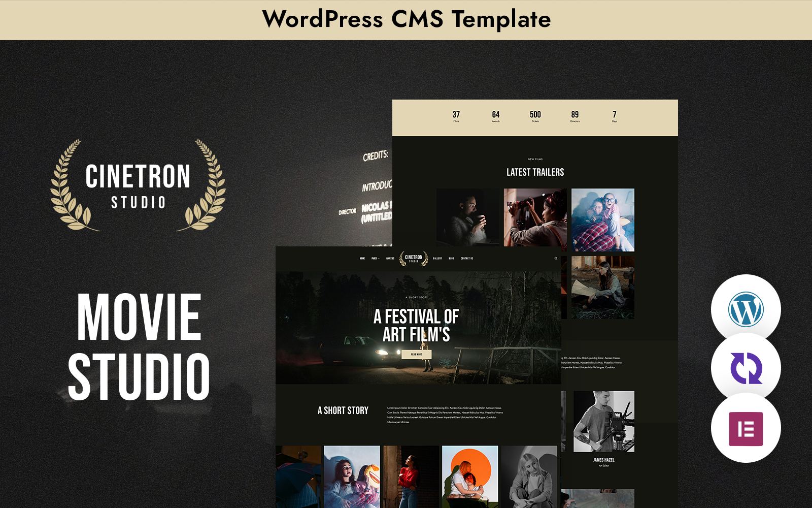
Task: Click the Elementor logo badge
Action: (x=746, y=429)
